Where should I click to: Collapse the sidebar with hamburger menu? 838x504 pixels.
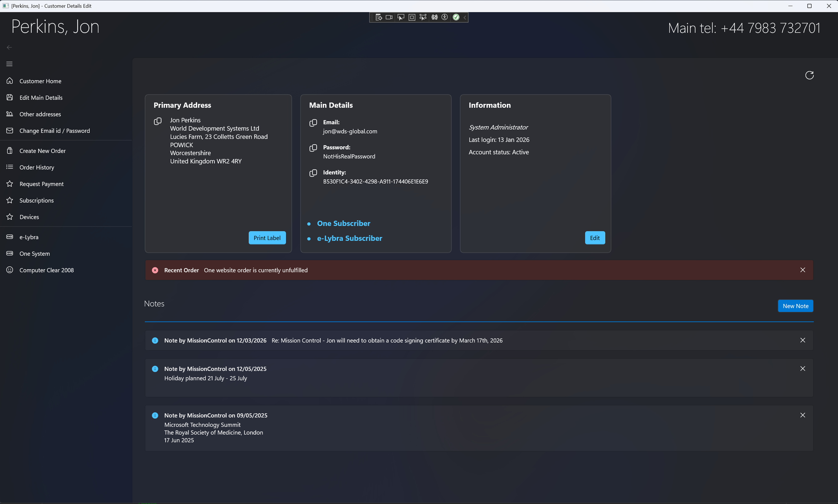click(9, 64)
